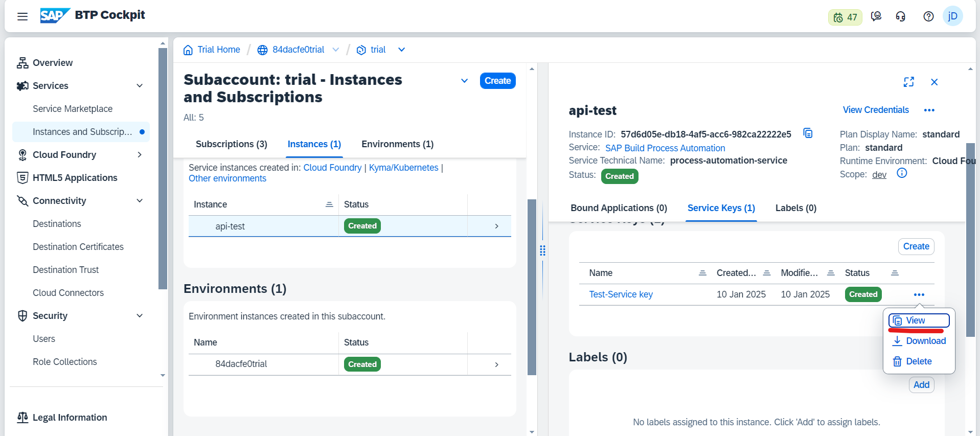This screenshot has height=436, width=980.
Task: Open the Test-Service key link
Action: [x=621, y=294]
